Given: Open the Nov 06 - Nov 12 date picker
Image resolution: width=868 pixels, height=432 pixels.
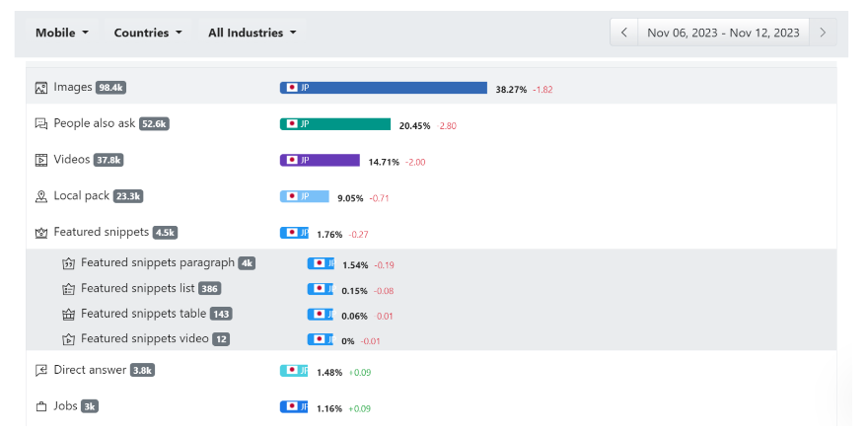Looking at the screenshot, I should coord(723,33).
